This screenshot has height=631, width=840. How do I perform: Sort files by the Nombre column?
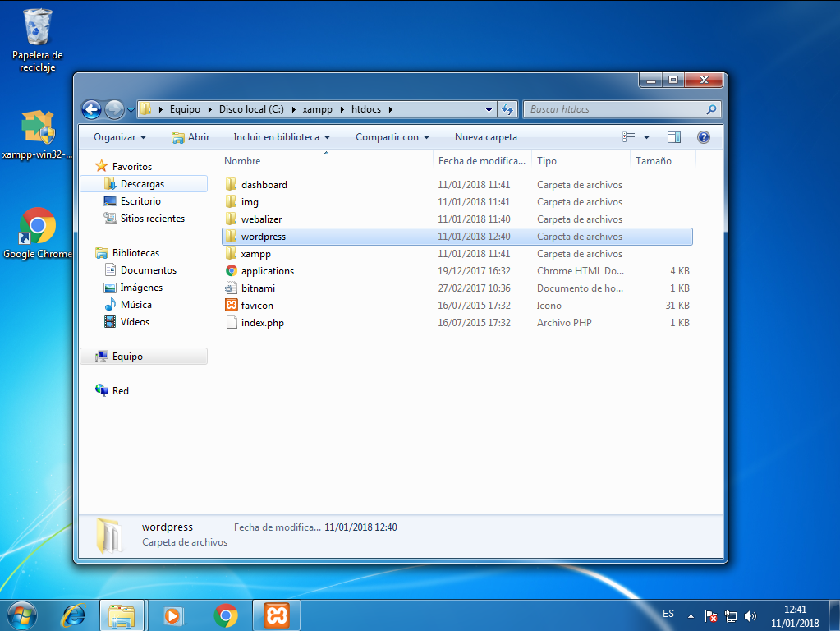pyautogui.click(x=241, y=161)
